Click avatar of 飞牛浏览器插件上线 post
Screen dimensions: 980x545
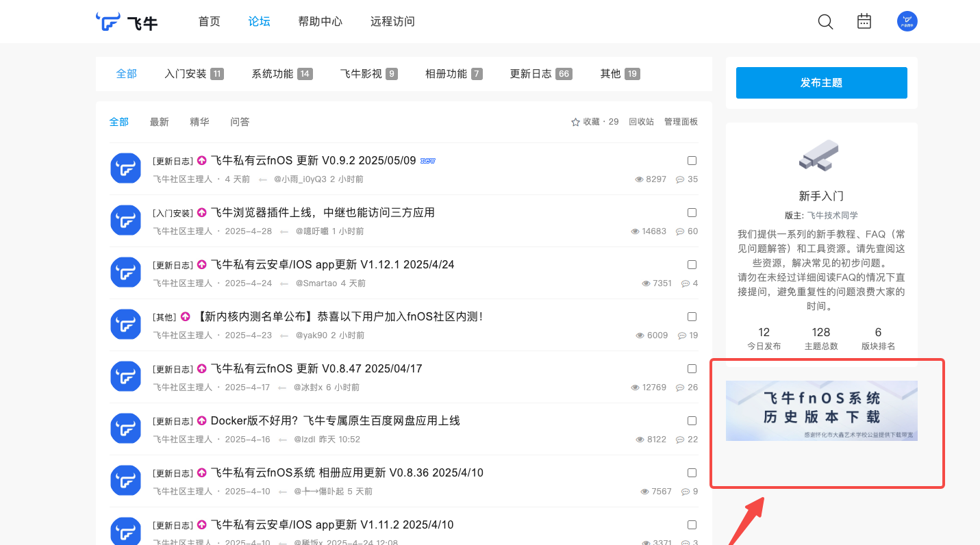pyautogui.click(x=125, y=220)
